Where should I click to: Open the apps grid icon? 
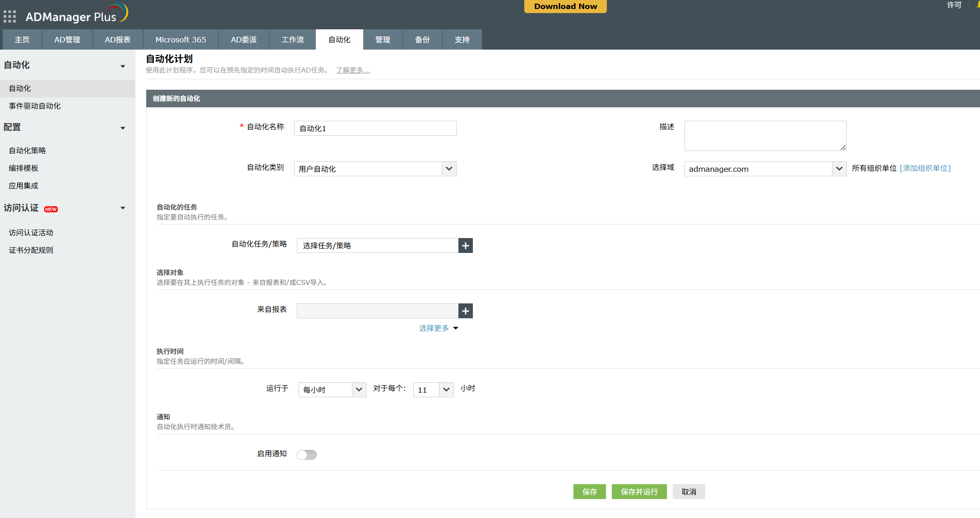click(9, 17)
